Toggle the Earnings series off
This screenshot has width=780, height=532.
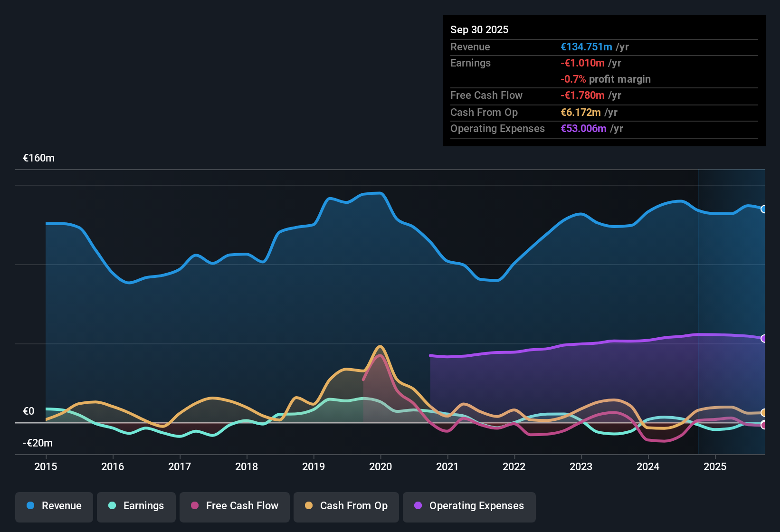pyautogui.click(x=136, y=506)
